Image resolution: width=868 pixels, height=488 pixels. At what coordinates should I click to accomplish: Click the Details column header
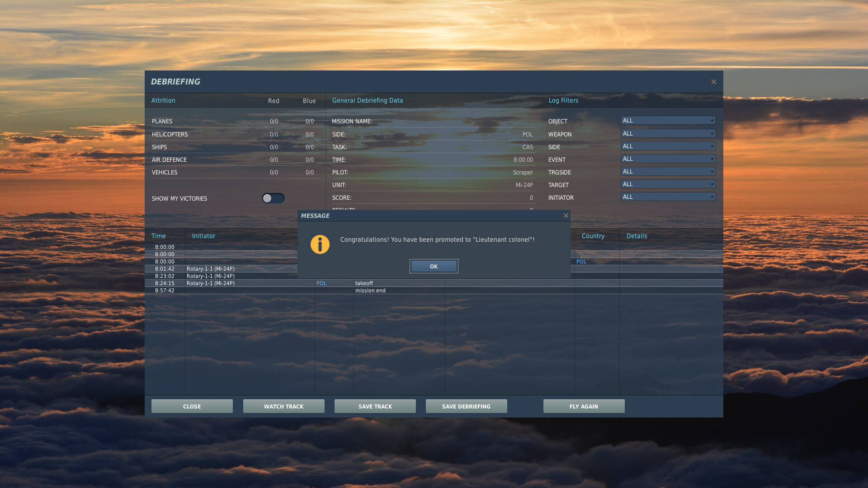(637, 236)
